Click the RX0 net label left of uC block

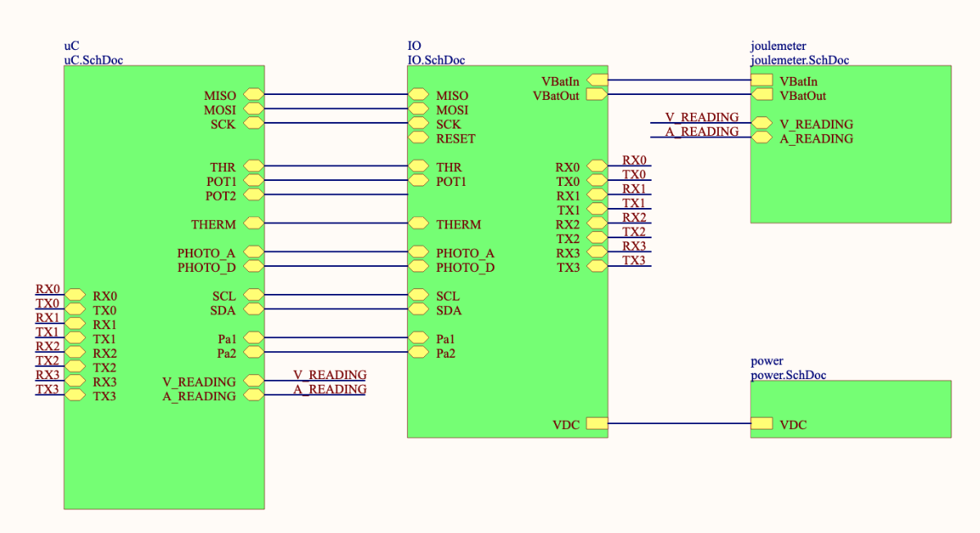[47, 289]
